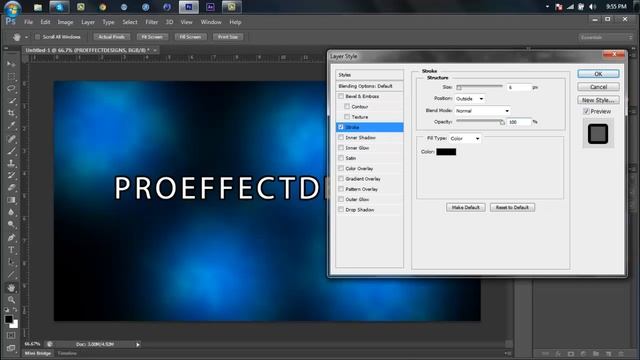Image resolution: width=640 pixels, height=360 pixels.
Task: Click the volume icon in system tray
Action: coord(593,7)
